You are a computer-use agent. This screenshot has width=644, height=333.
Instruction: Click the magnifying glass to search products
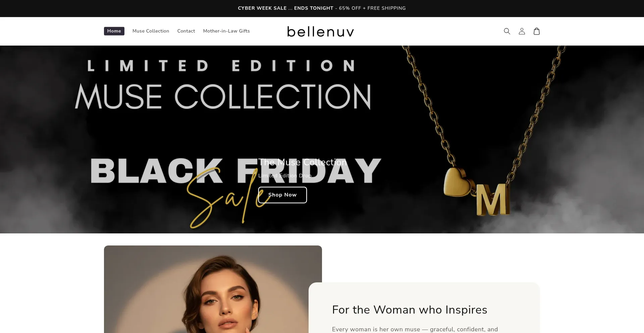(x=507, y=31)
